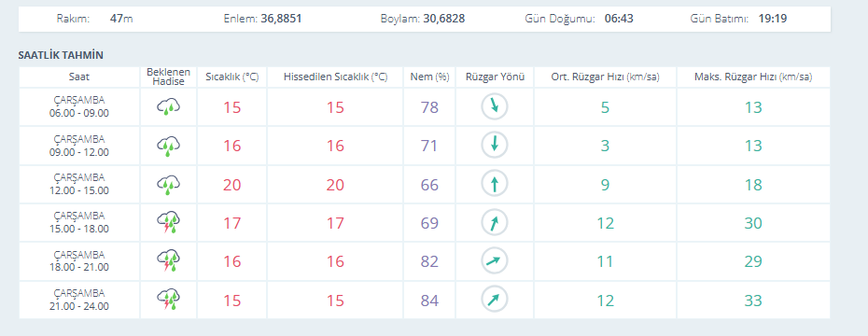Click average wind speed value 5
The image size is (868, 336).
coord(605,106)
